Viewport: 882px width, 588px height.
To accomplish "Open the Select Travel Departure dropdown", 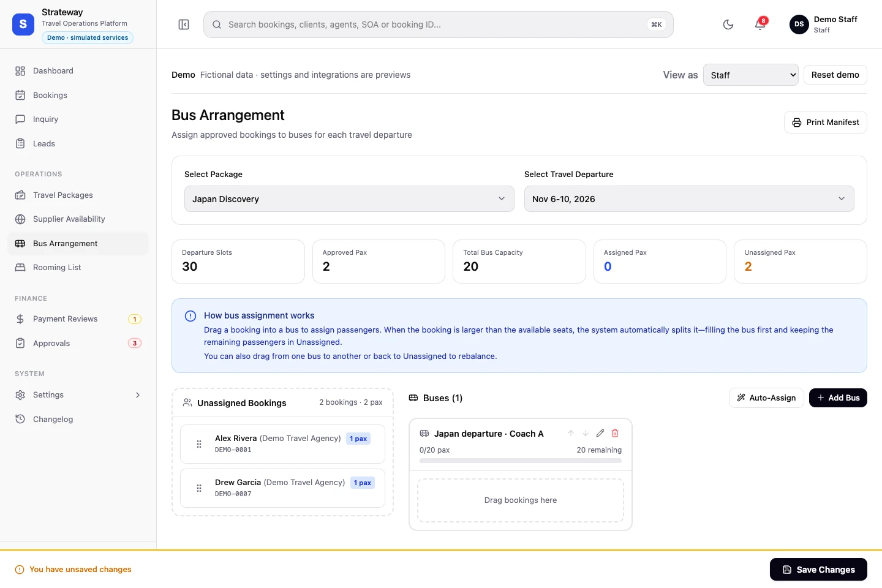I will (x=689, y=199).
